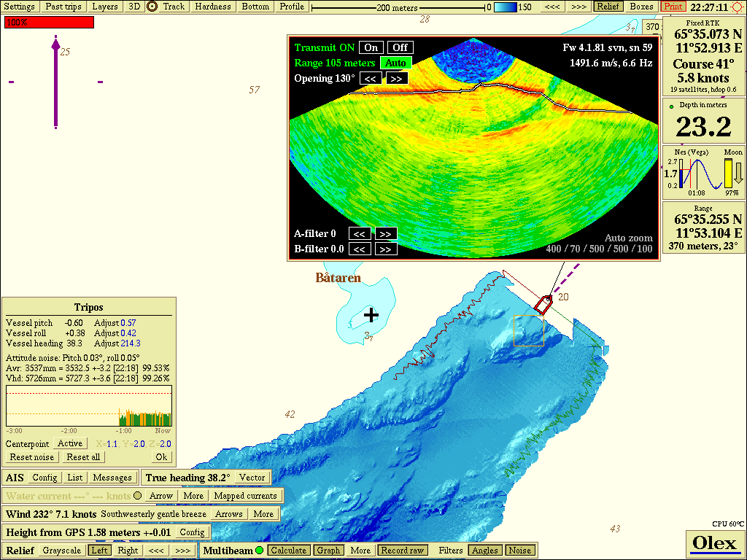The width and height of the screenshot is (747, 560).
Task: Turn sonar Transmit Off
Action: (x=400, y=47)
